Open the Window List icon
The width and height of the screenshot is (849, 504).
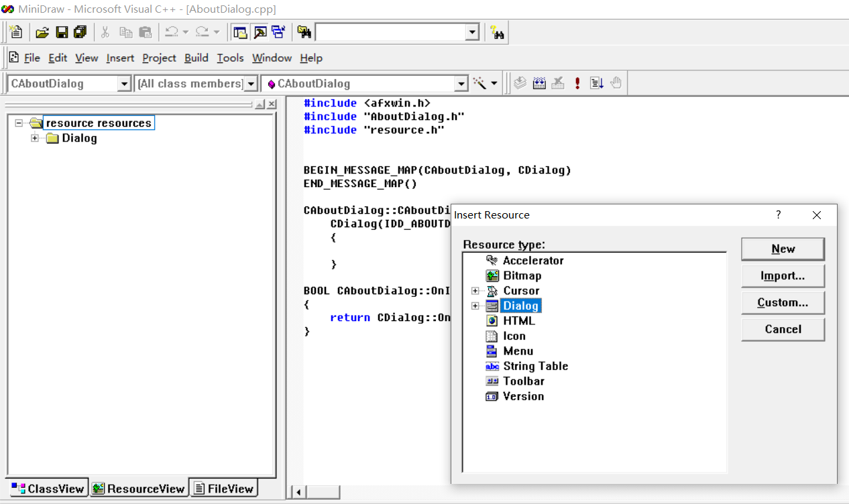point(278,32)
